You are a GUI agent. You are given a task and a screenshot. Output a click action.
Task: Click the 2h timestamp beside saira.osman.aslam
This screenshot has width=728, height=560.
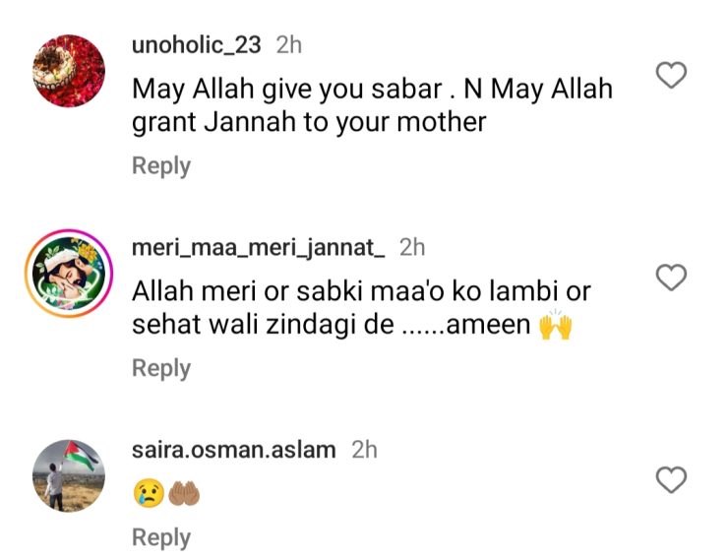point(364,450)
